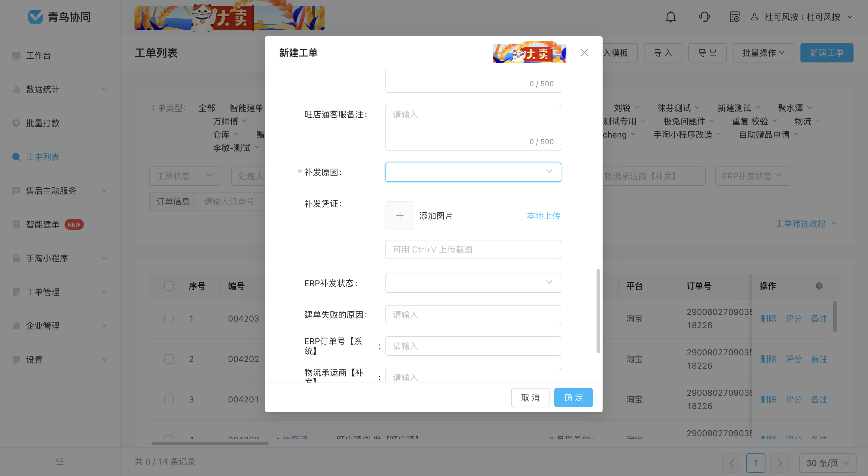Click the dialog vertical scrollbar
The height and width of the screenshot is (476, 868).
(x=598, y=311)
